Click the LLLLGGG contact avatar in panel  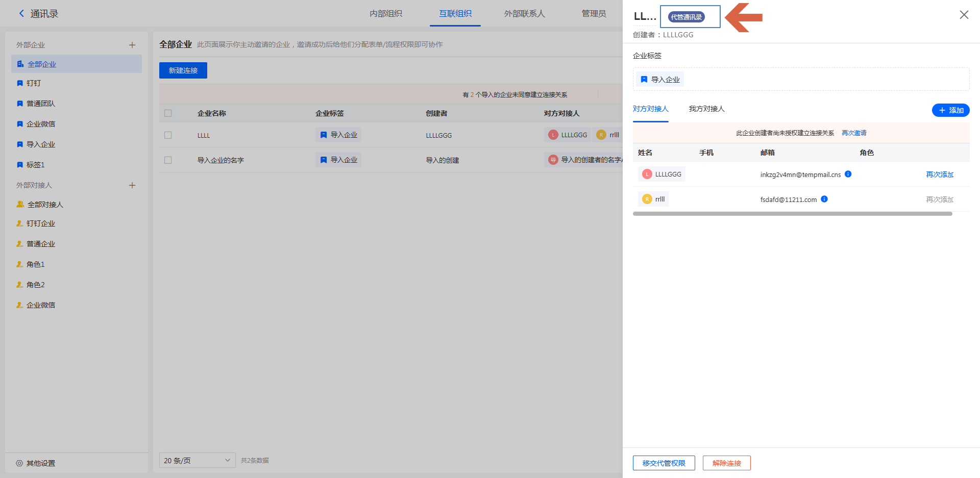coord(647,174)
